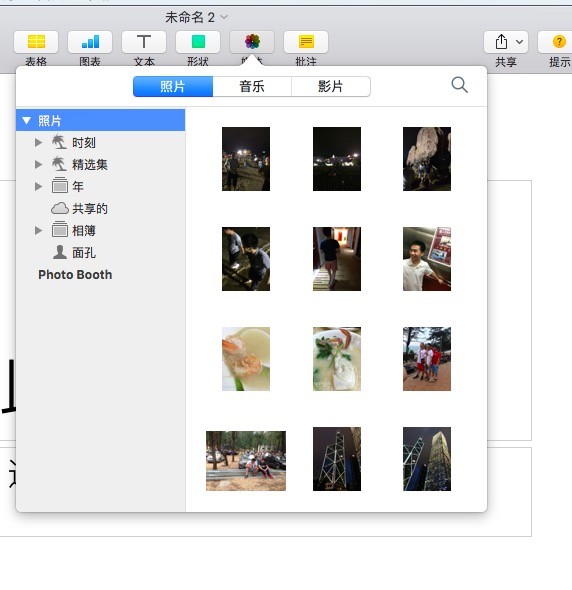Viewport: 572px width, 590px height.
Task: Switch to the 影片 tab
Action: [330, 87]
